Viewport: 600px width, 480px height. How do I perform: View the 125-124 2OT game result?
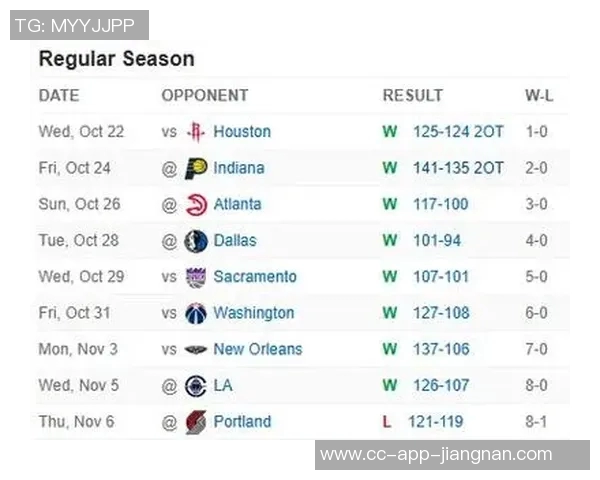458,132
